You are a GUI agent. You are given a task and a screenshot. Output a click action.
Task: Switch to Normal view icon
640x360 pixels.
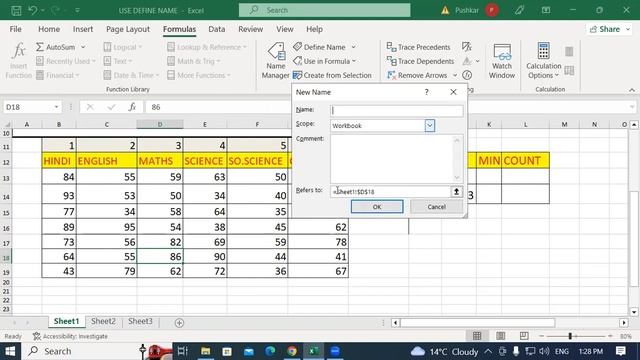477,336
